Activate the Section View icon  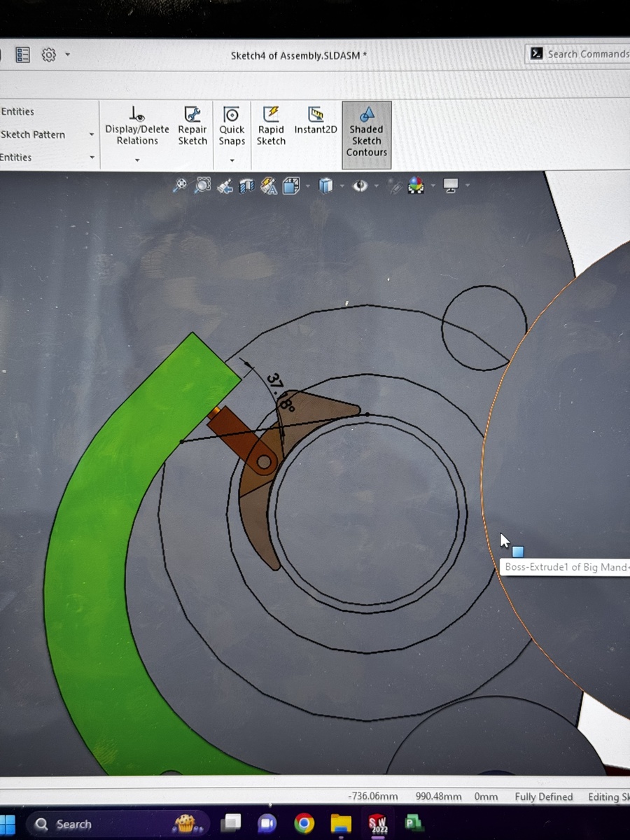click(x=246, y=186)
